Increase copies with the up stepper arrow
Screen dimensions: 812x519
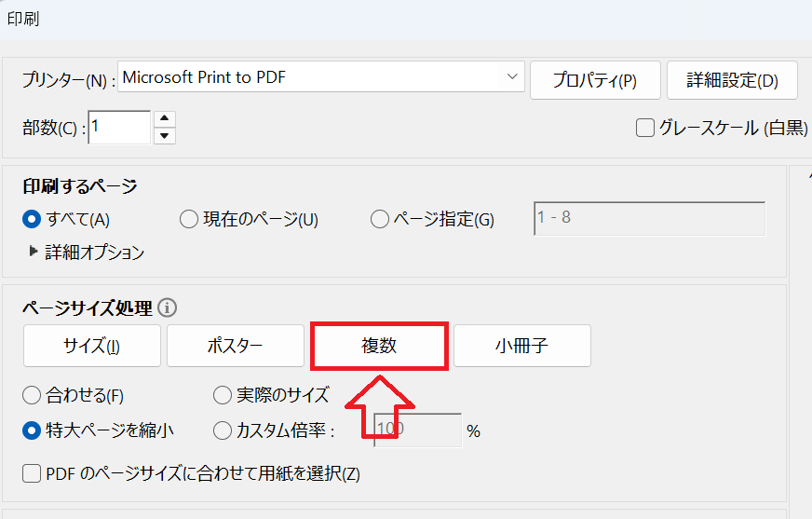[164, 118]
